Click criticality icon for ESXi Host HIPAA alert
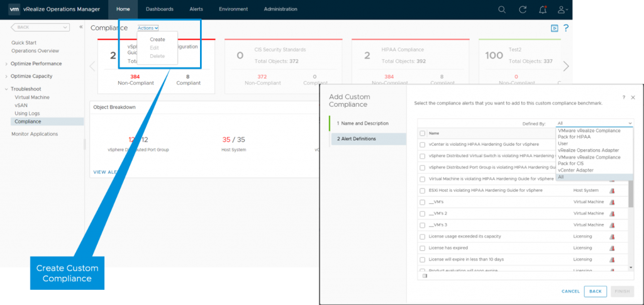Screen dimensions: 644x305 click(612, 191)
